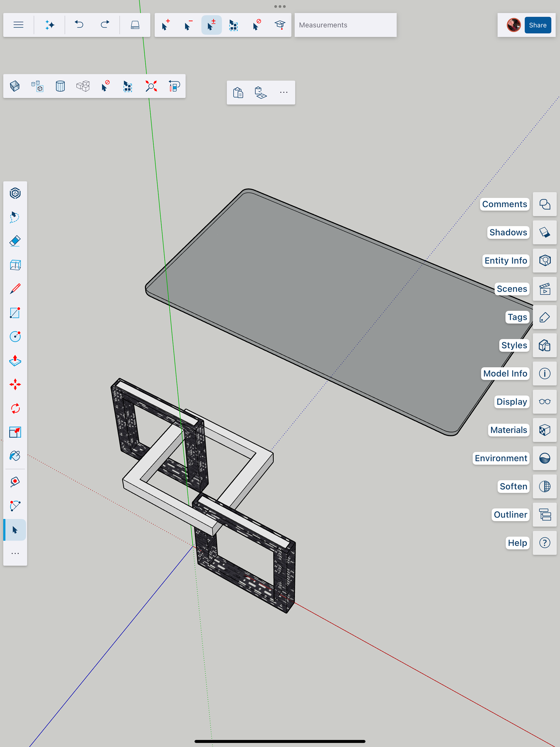This screenshot has width=560, height=747.
Task: Select the Paint Bucket tool
Action: tap(15, 456)
